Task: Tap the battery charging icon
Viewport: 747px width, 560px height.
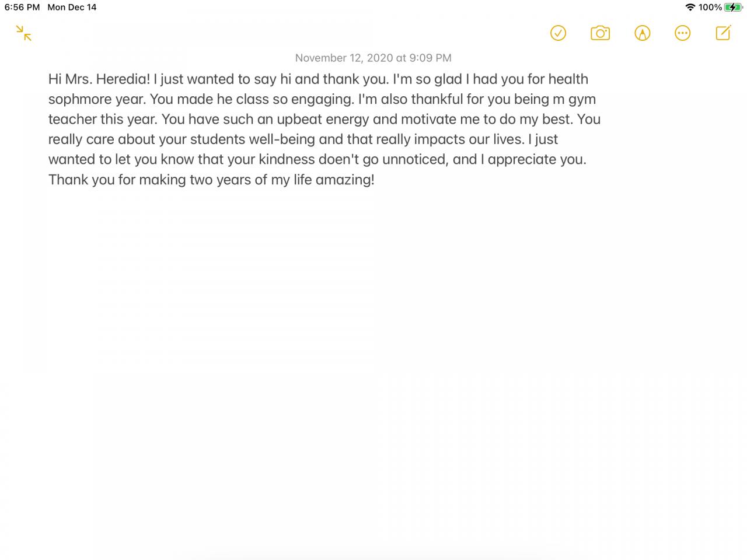Action: [733, 8]
